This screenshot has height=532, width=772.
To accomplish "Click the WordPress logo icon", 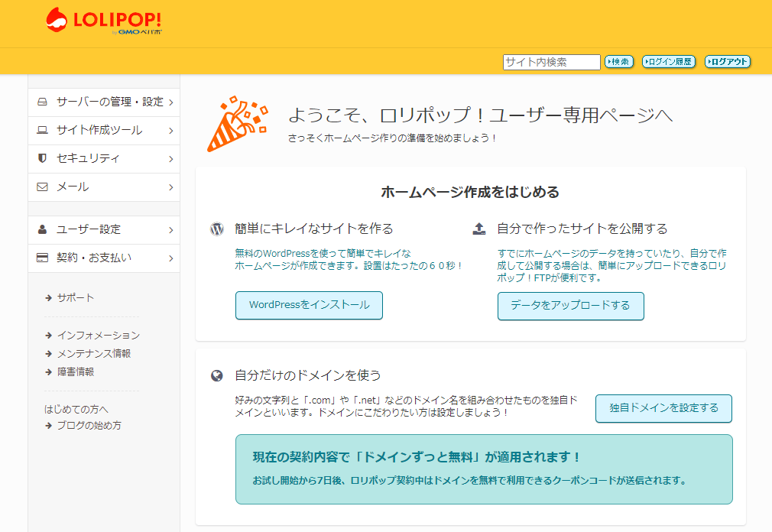I will (x=216, y=229).
